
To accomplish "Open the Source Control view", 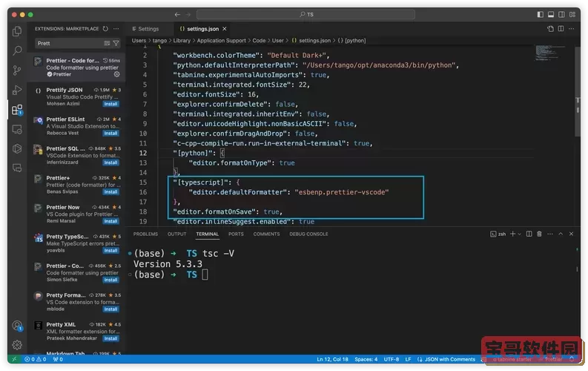I will tap(17, 70).
